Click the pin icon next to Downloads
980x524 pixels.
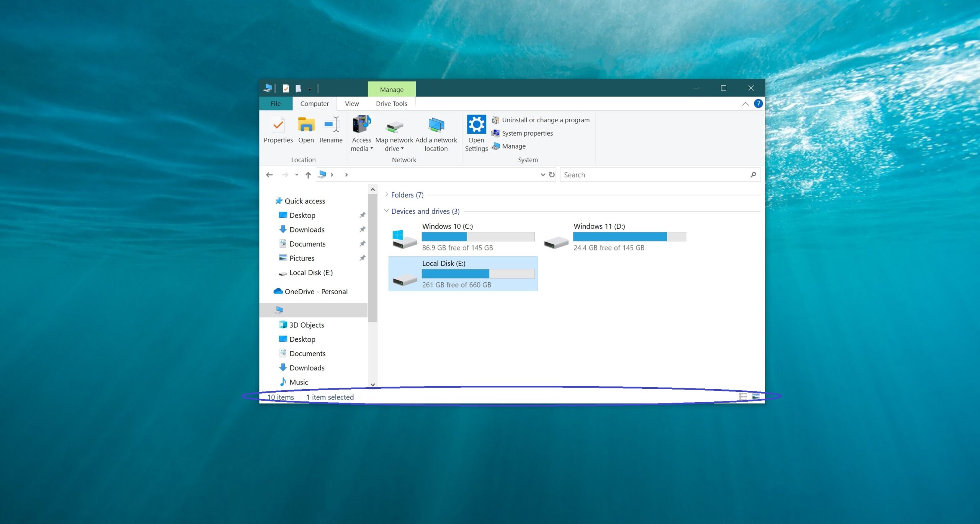(x=362, y=229)
